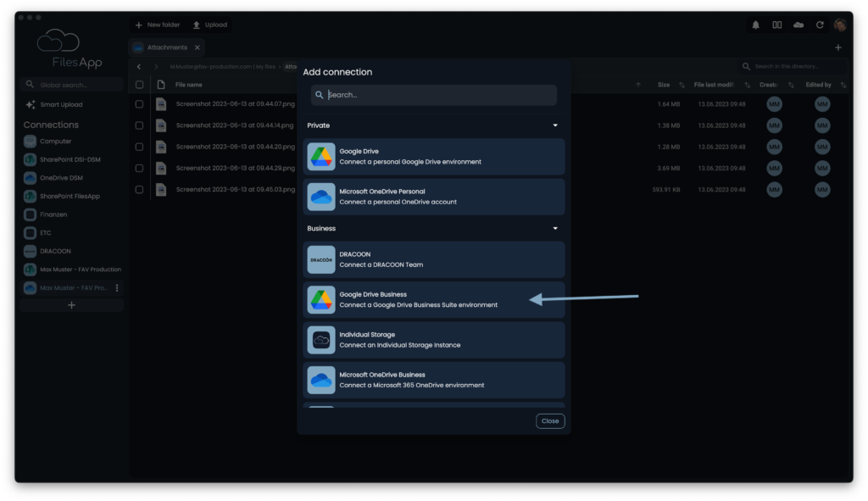This screenshot has height=501, width=868.
Task: Toggle the select-all checkbox in header
Action: [x=140, y=85]
